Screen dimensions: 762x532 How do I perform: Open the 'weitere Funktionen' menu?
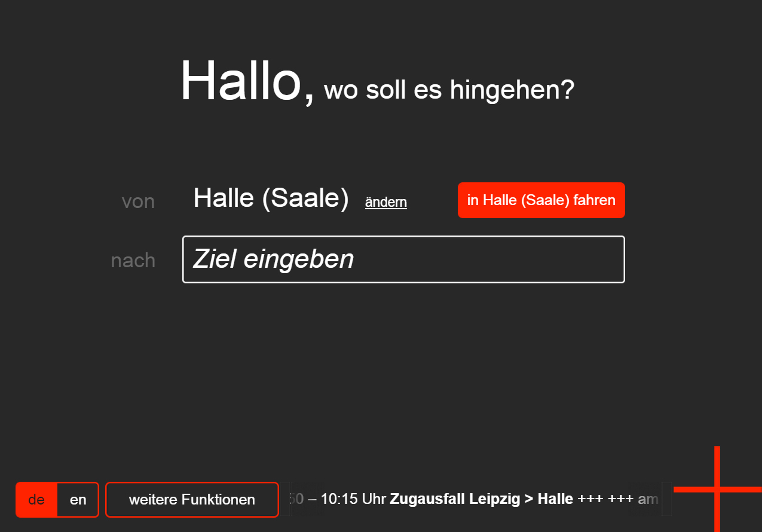point(192,500)
